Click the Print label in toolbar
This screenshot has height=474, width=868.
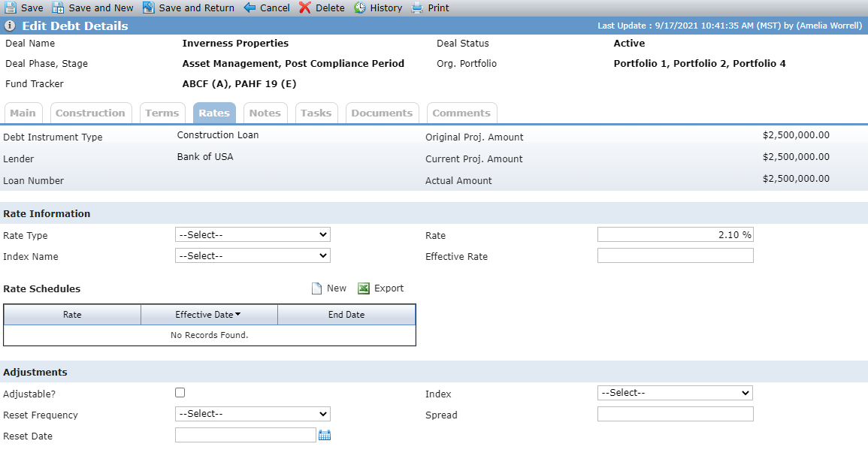(438, 8)
